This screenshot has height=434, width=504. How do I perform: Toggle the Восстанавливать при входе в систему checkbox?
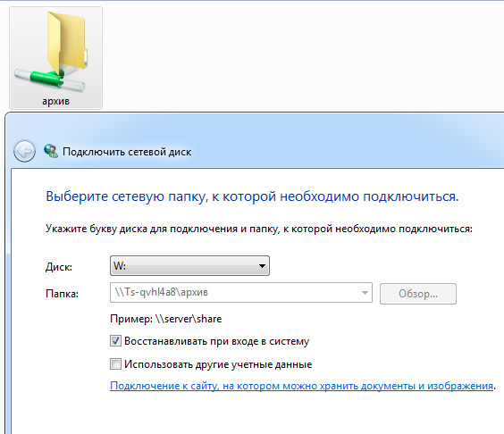pyautogui.click(x=115, y=341)
